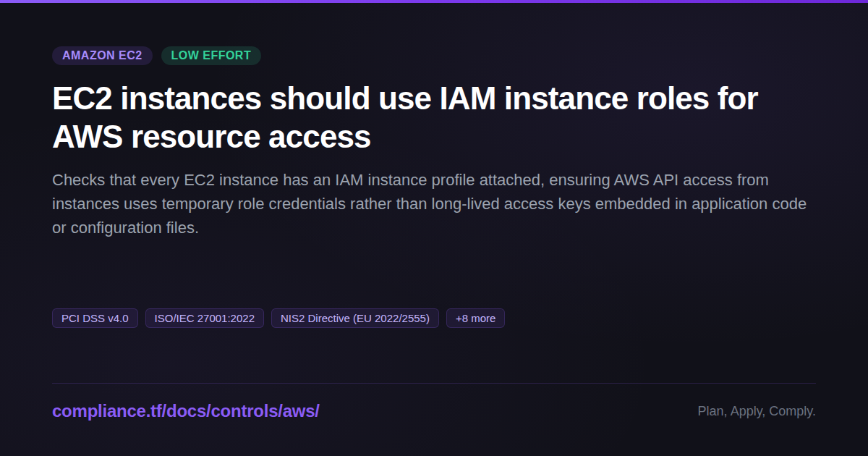The image size is (868, 456).
Task: Follow the compliance.tf/docs/controls/aws/ link
Action: (x=186, y=411)
